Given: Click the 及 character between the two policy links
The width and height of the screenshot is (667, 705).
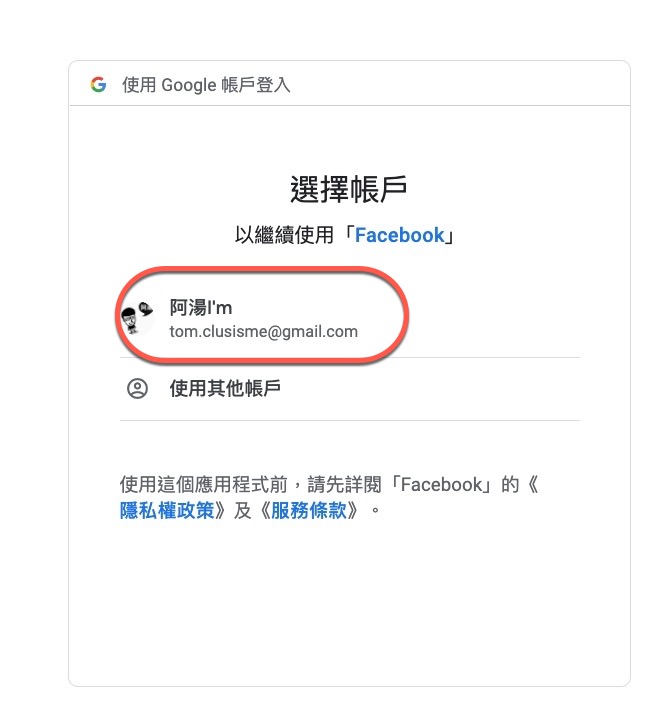Looking at the screenshot, I should (242, 510).
